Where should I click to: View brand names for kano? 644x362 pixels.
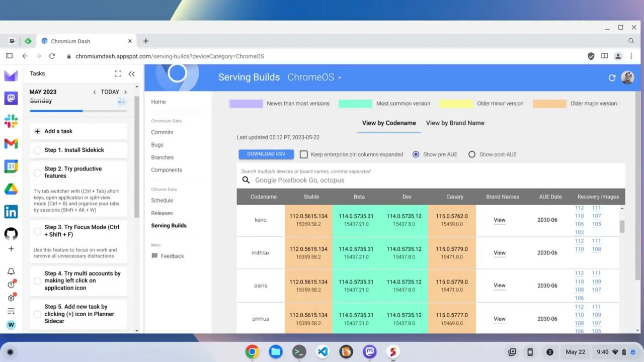[499, 220]
